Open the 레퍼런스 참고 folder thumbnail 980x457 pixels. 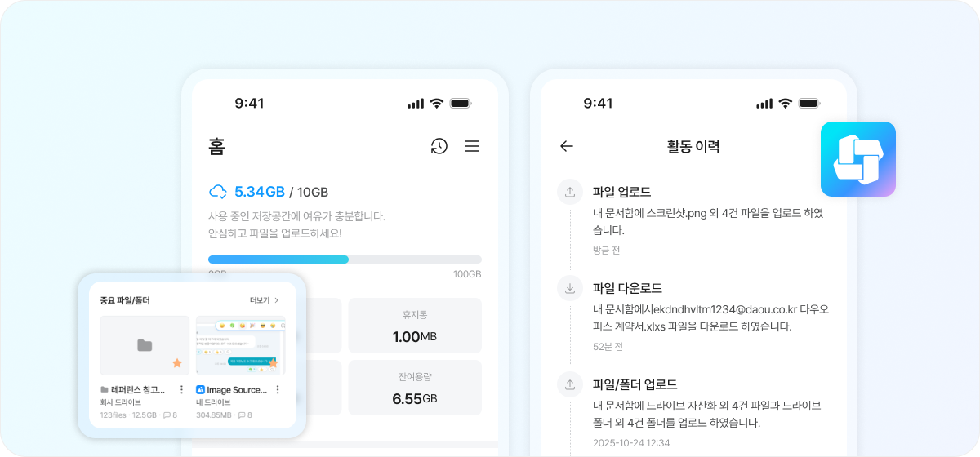[x=145, y=345]
